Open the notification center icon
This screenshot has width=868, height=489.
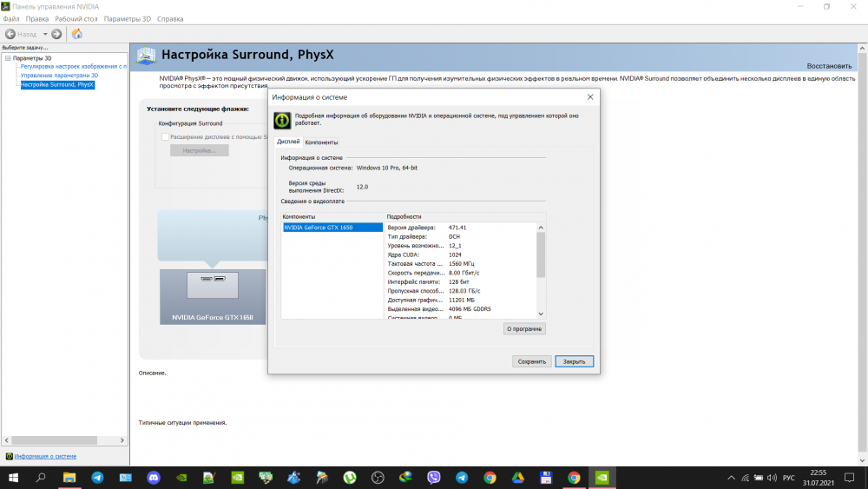click(x=849, y=478)
